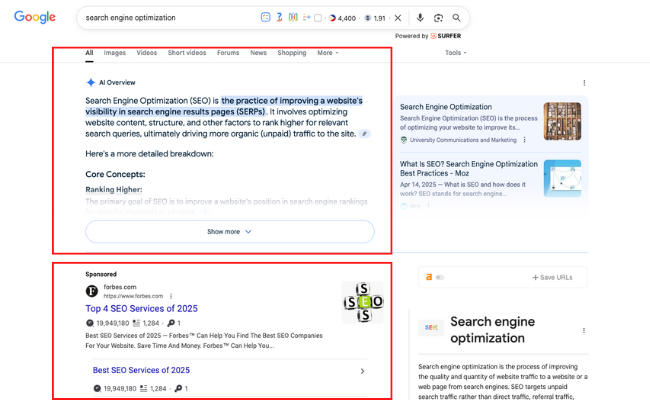Open options for University Communications and Marketing source
Viewport: 650px width, 400px height.
(x=524, y=140)
